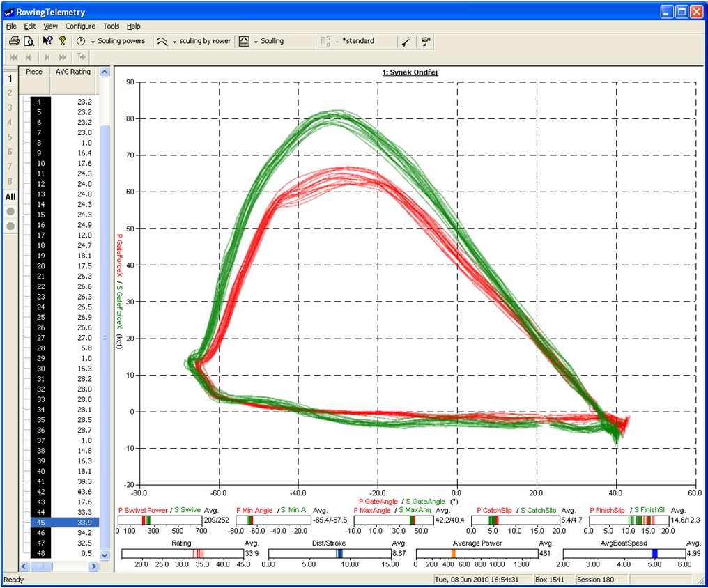Jump to the first stroke with rewind button
This screenshot has width=708, height=588.
[x=14, y=57]
